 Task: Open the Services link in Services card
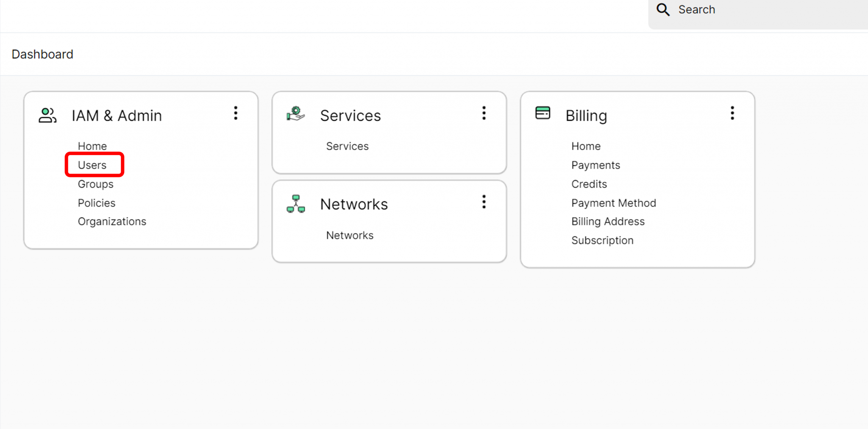tap(348, 146)
